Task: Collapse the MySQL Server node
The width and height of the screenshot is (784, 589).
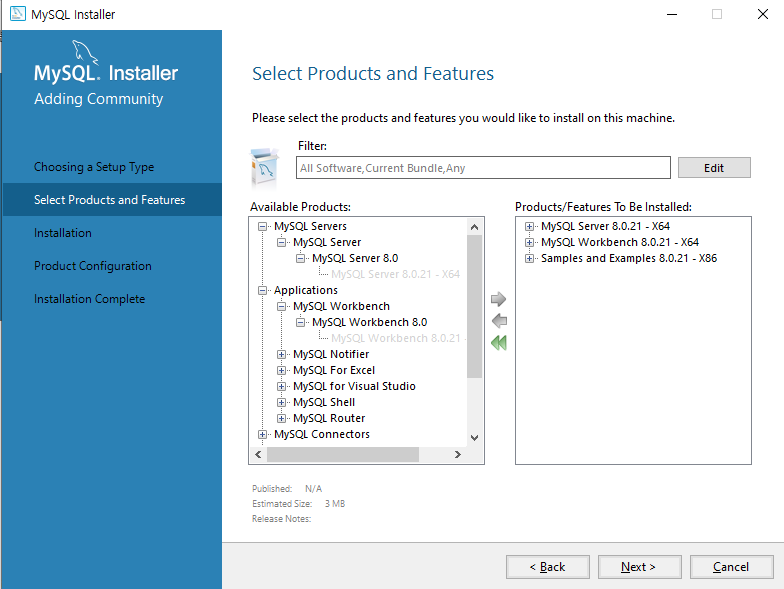Action: (x=281, y=242)
